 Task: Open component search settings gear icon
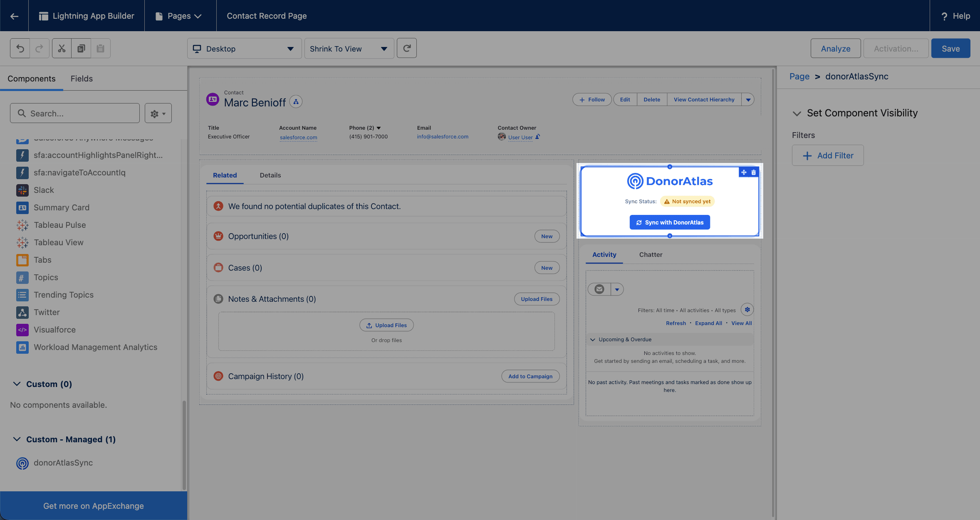pos(155,113)
